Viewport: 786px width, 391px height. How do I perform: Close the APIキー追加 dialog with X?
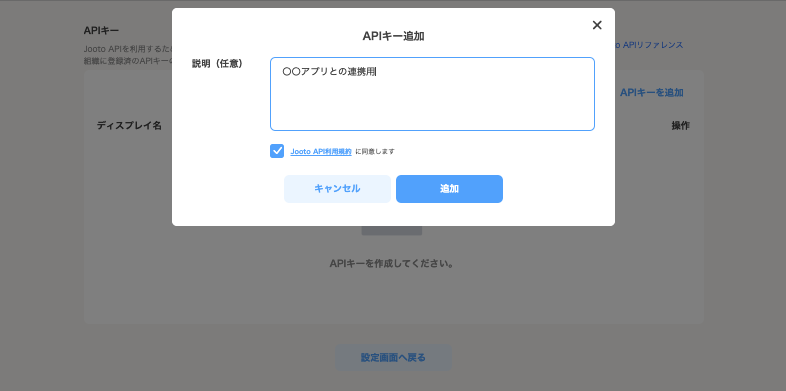coord(597,25)
